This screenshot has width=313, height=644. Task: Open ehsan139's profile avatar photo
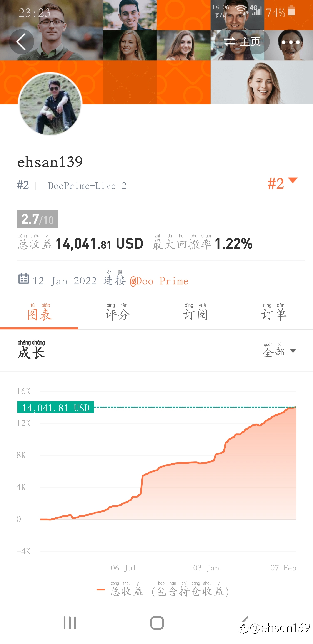click(50, 104)
